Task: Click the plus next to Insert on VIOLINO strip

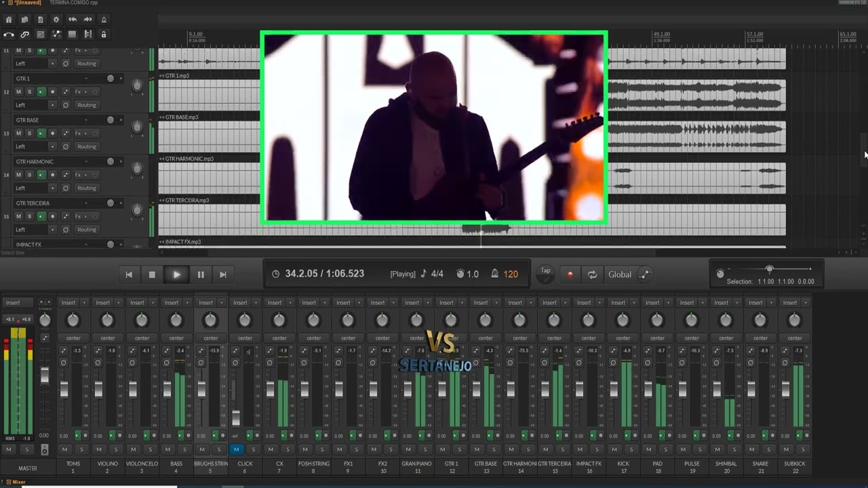Action: 117,303
